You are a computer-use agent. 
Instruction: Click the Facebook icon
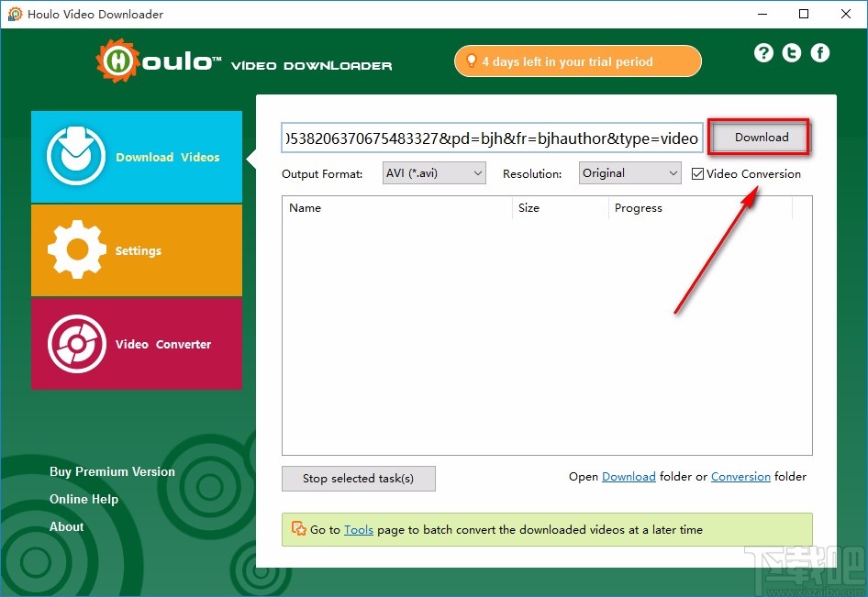(819, 52)
